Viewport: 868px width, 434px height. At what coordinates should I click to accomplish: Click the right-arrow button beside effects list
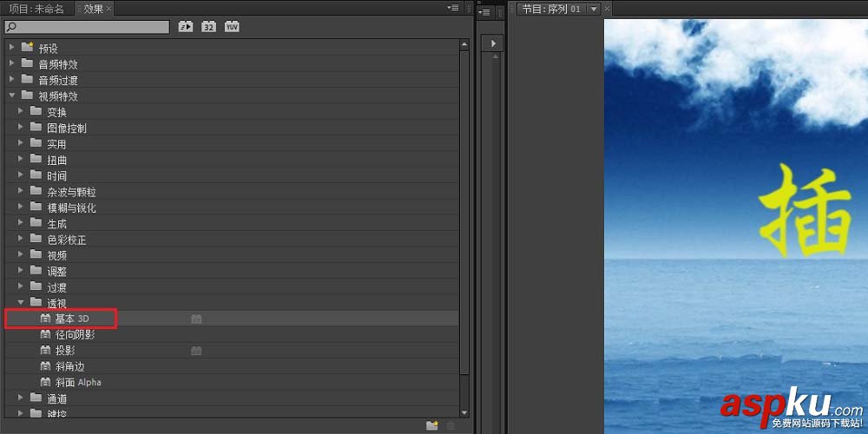pos(492,43)
